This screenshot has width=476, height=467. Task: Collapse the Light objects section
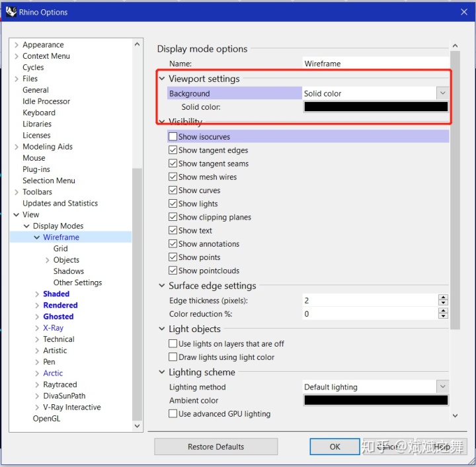tap(162, 329)
